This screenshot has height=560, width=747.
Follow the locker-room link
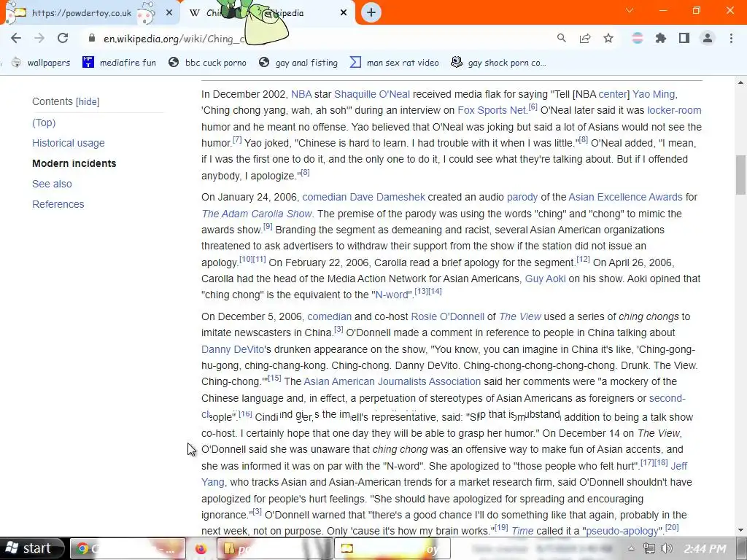tap(674, 111)
